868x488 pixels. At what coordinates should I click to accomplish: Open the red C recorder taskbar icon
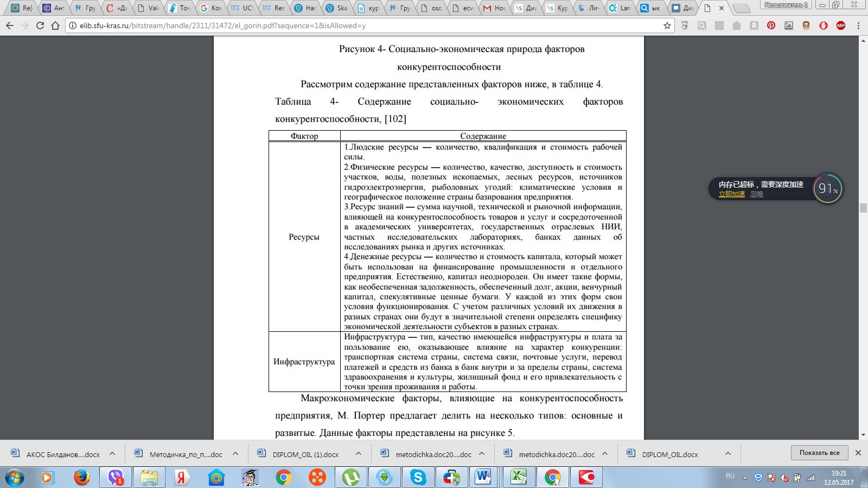[x=586, y=478]
